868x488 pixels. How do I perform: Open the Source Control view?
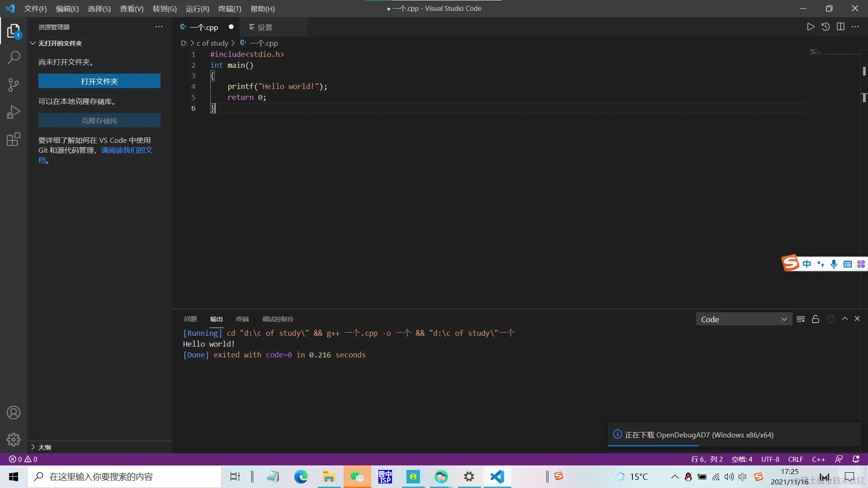click(14, 85)
